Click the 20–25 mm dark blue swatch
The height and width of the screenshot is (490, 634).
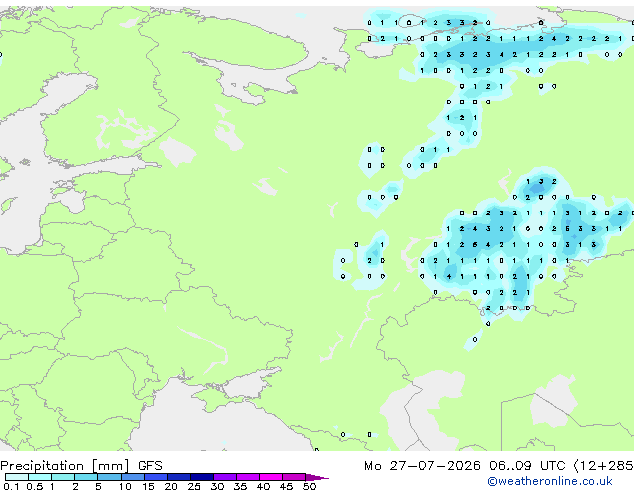(x=179, y=477)
